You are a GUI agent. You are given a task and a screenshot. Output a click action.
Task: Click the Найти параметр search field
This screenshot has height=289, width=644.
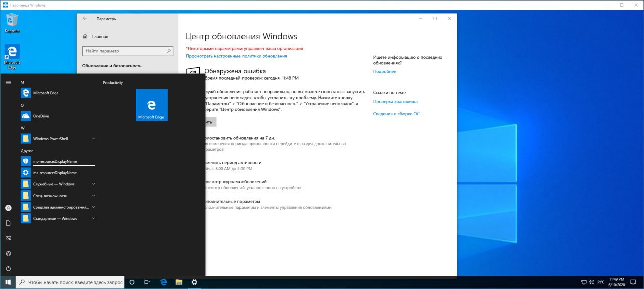(x=127, y=51)
